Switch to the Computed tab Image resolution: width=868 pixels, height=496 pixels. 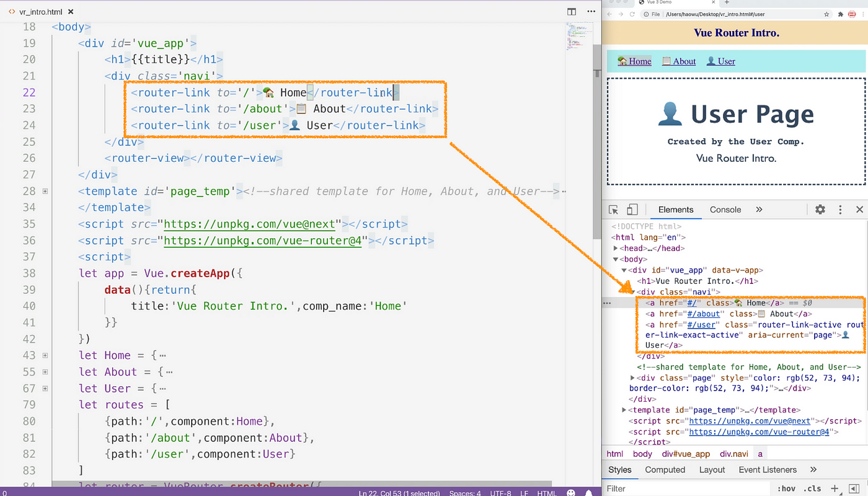click(665, 469)
